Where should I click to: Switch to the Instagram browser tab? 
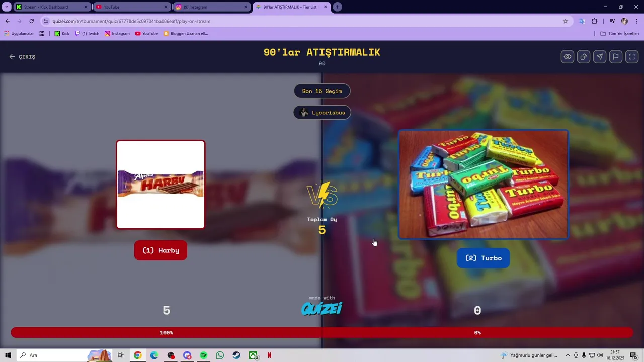(x=212, y=7)
